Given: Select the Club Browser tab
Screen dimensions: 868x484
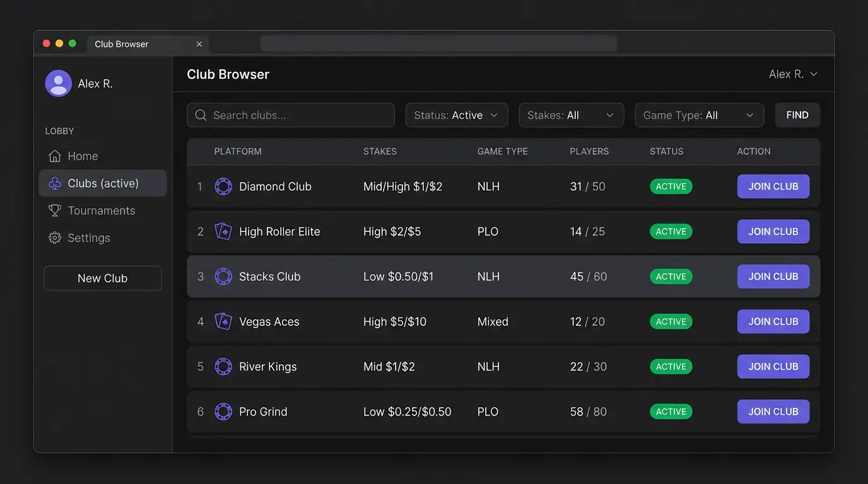Looking at the screenshot, I should (121, 43).
